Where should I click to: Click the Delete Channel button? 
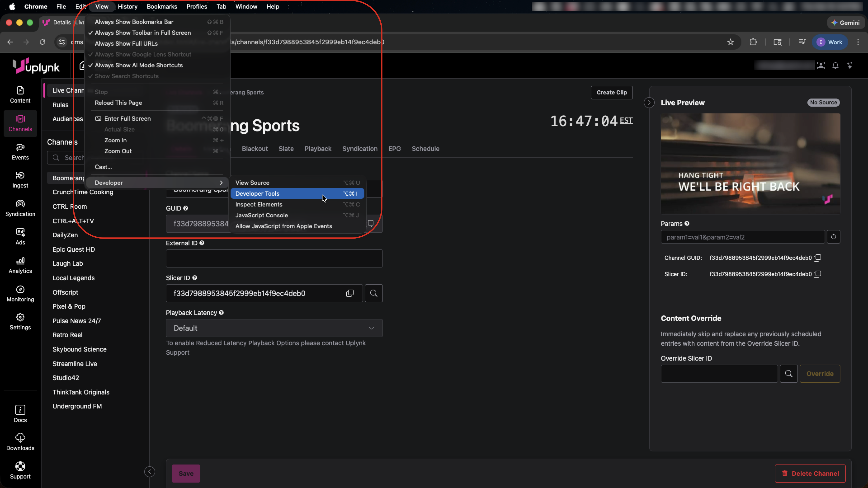pyautogui.click(x=810, y=474)
